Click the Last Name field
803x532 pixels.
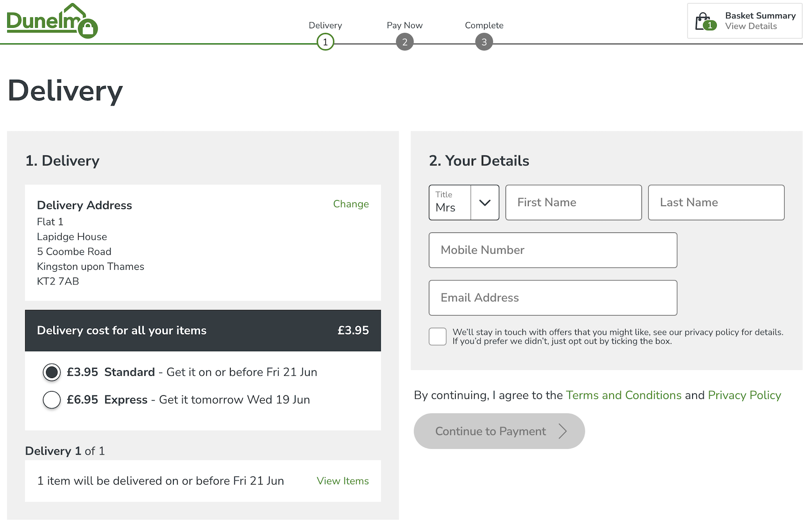(716, 202)
